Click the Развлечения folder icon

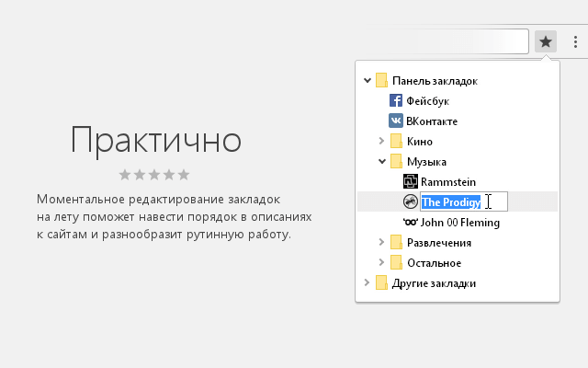(x=396, y=242)
